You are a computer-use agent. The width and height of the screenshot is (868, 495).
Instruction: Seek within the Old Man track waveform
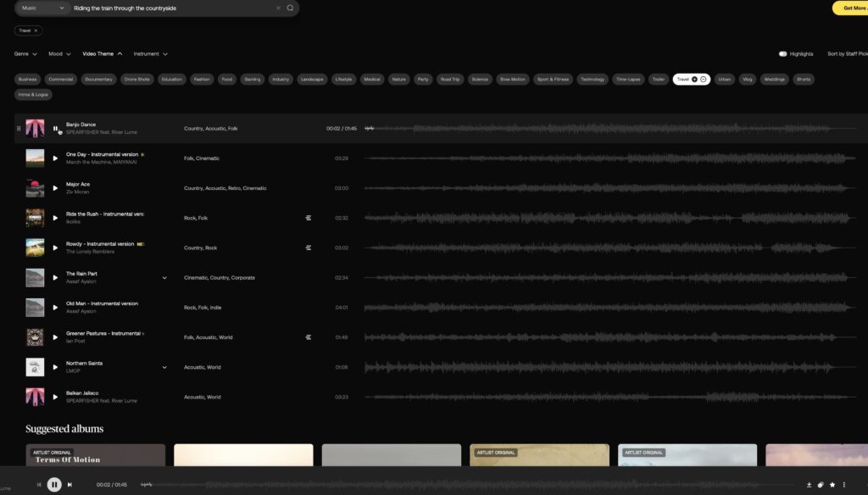pos(593,308)
